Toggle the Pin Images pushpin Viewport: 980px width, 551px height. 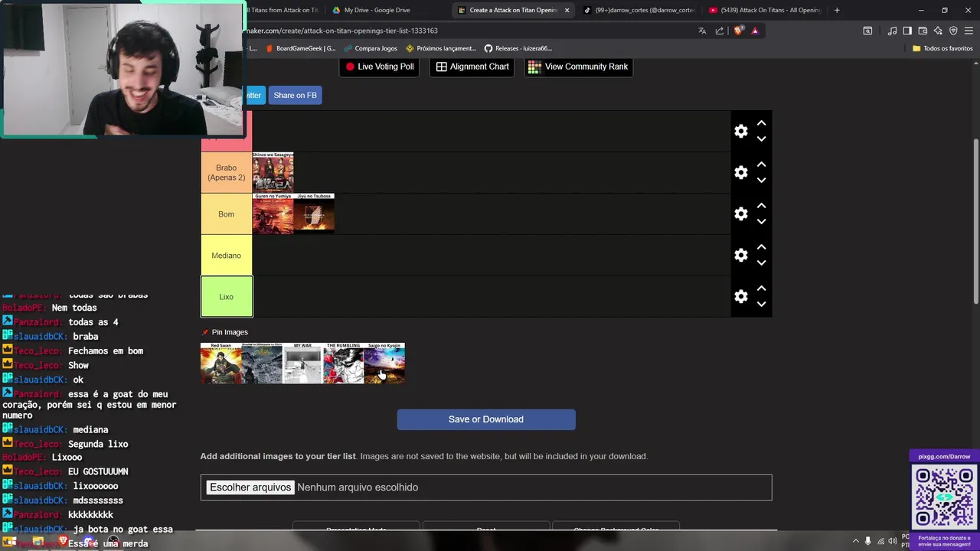pyautogui.click(x=205, y=332)
